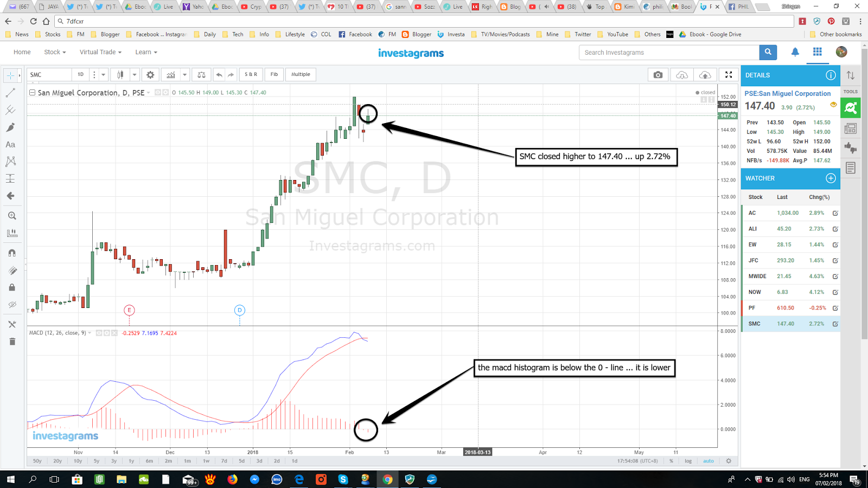Open chart properties gear icon
The width and height of the screenshot is (868, 488).
click(150, 75)
